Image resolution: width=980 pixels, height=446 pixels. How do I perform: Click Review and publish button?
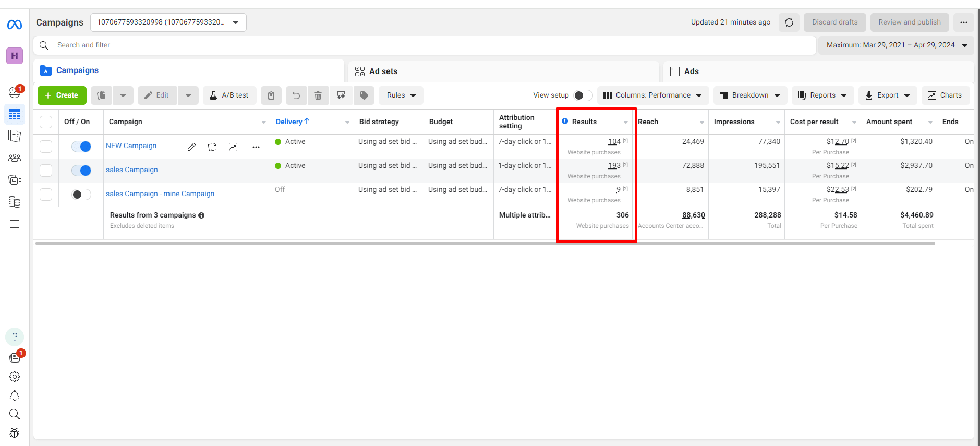pos(909,22)
